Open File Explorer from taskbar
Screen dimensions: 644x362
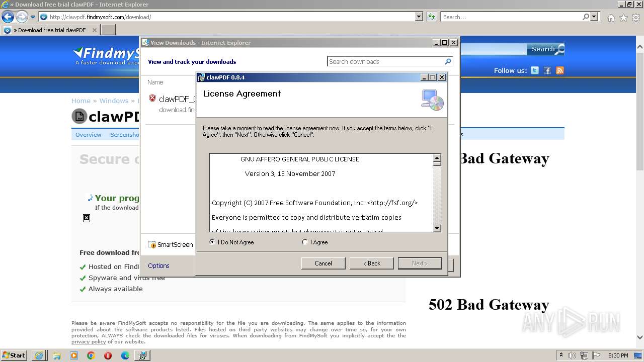pyautogui.click(x=57, y=355)
